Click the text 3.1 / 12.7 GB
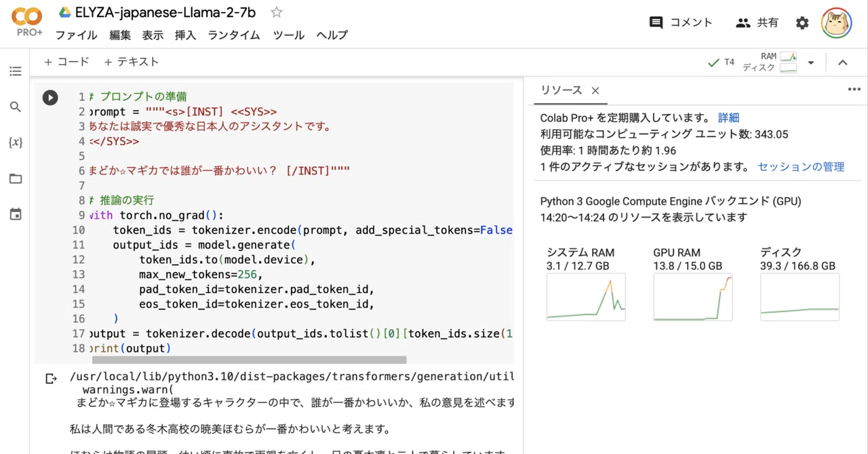This screenshot has height=454, width=868. coord(578,266)
